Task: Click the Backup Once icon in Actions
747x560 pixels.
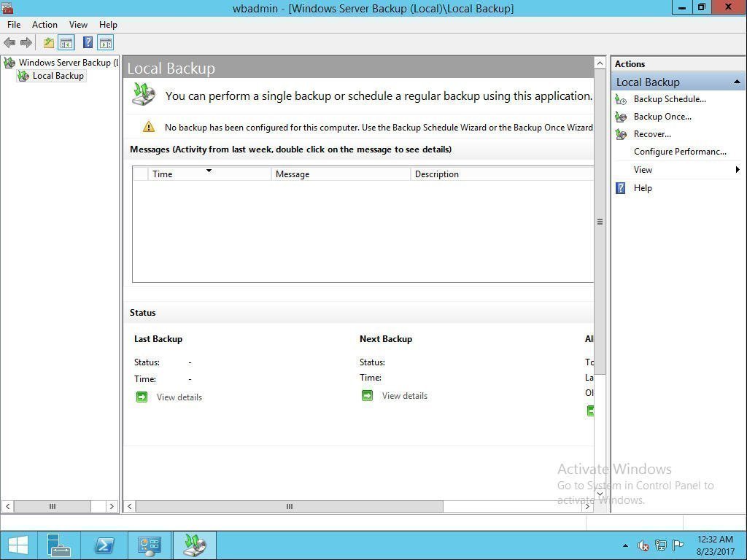Action: pyautogui.click(x=621, y=117)
